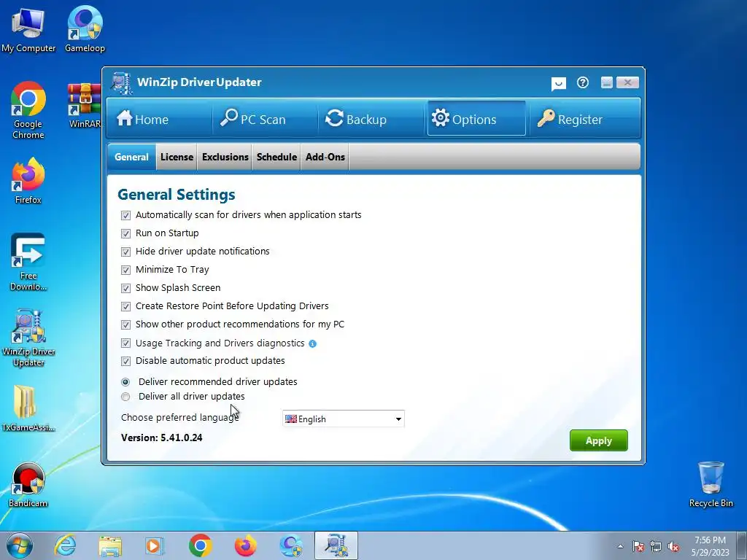Select the WinZip Driver Updater desktop shortcut

coord(28,338)
